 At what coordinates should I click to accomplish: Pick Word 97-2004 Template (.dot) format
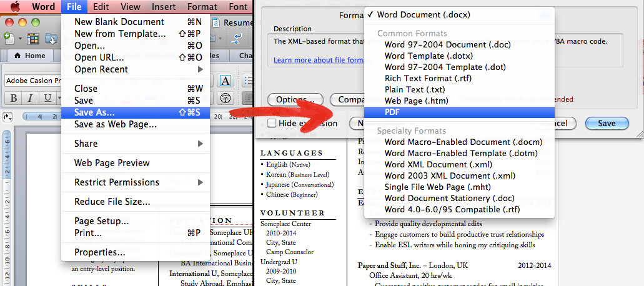click(x=459, y=67)
